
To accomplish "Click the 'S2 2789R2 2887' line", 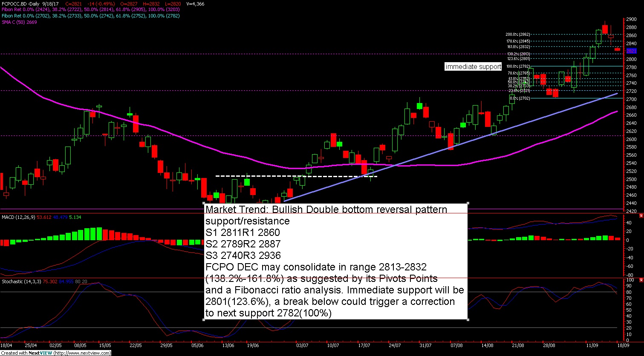I will pos(243,244).
